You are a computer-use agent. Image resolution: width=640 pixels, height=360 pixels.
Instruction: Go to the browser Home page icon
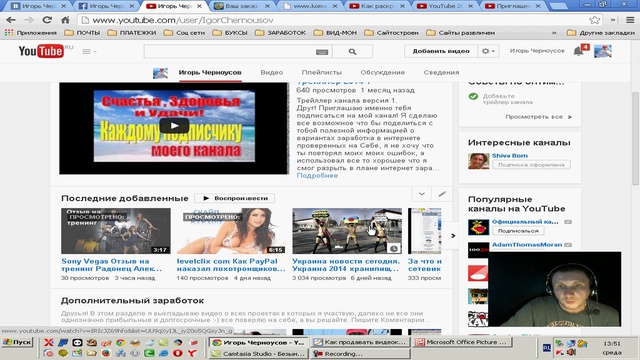(x=65, y=20)
